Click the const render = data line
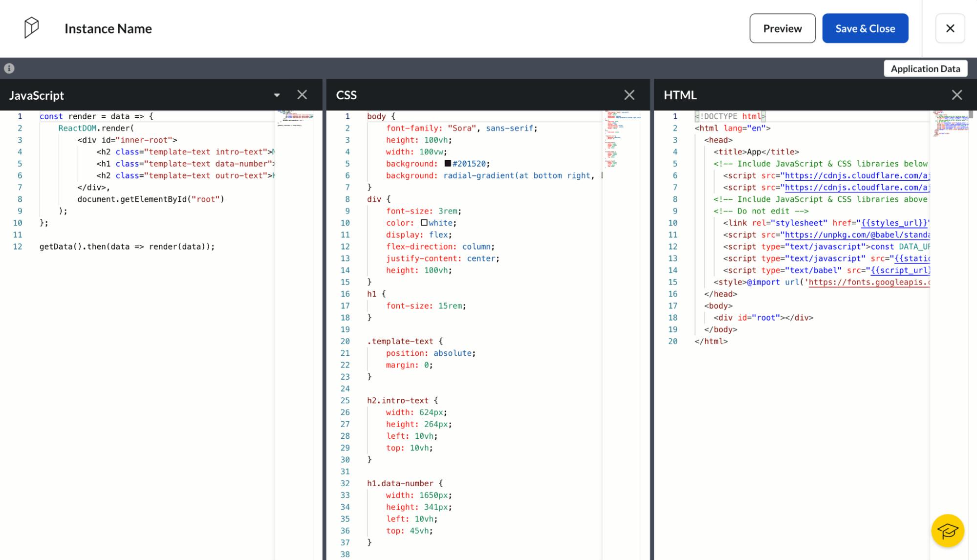 96,117
